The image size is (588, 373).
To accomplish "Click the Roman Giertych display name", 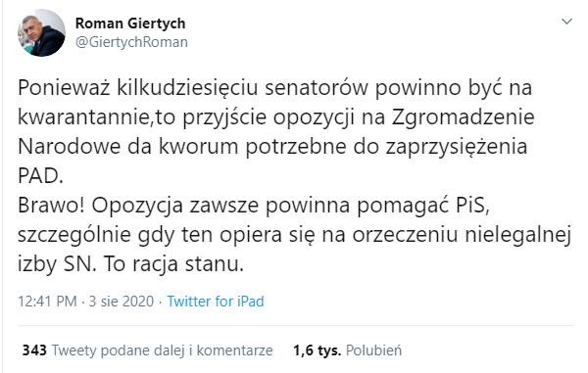I will pyautogui.click(x=130, y=23).
